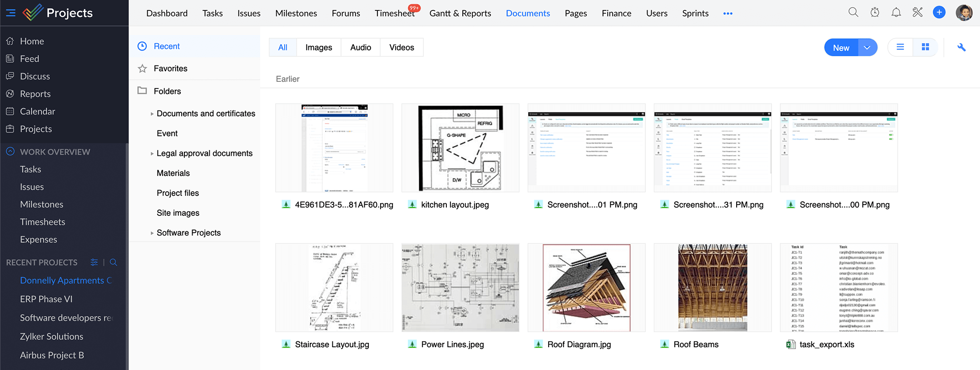Expand the Documents and certificates folder
980x370 pixels.
coord(152,114)
